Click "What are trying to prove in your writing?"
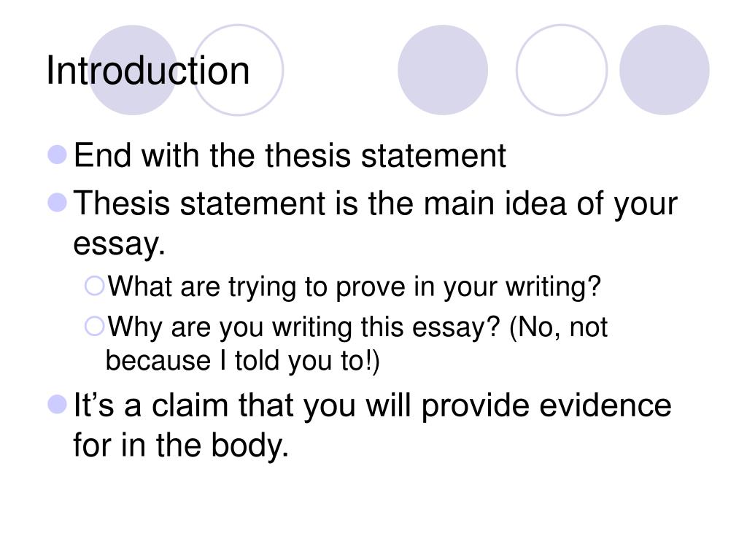747x560 pixels. (355, 287)
